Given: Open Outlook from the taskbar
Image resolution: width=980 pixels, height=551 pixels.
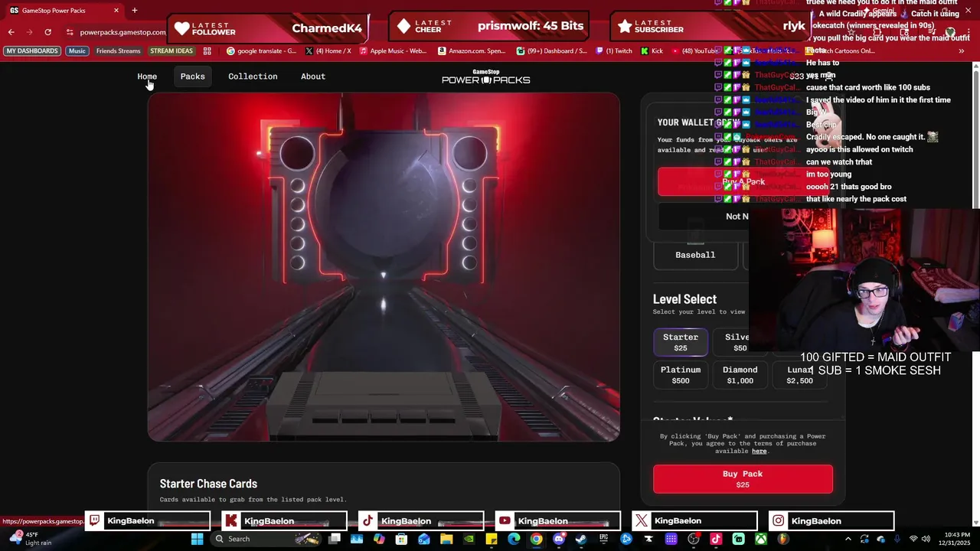Looking at the screenshot, I should pyautogui.click(x=423, y=539).
